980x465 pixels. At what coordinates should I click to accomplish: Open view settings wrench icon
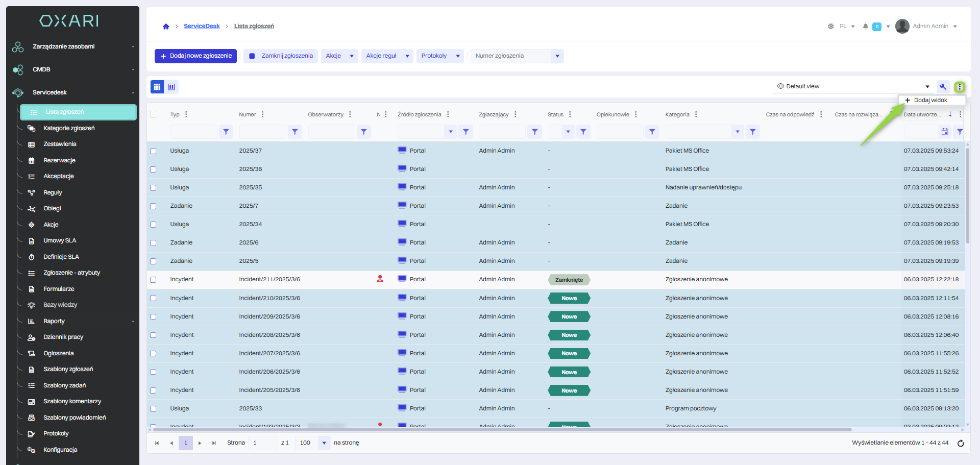(943, 86)
